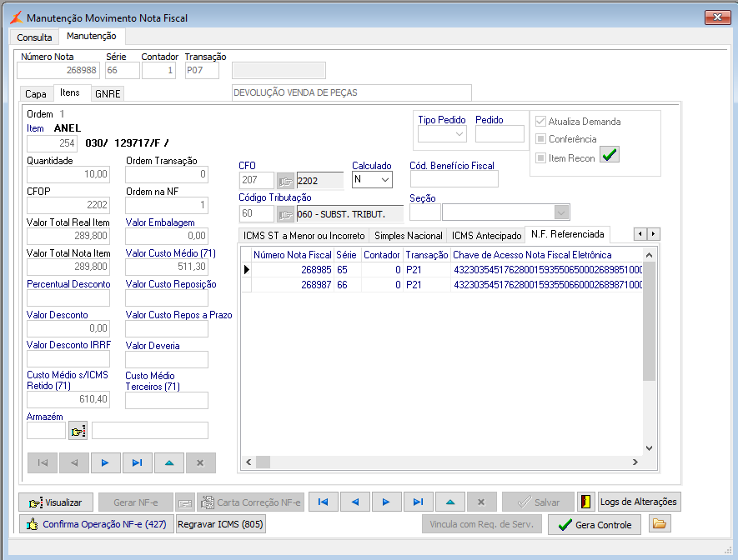Switch to the GNRE tab
Screen dimensions: 738x560
pos(108,94)
